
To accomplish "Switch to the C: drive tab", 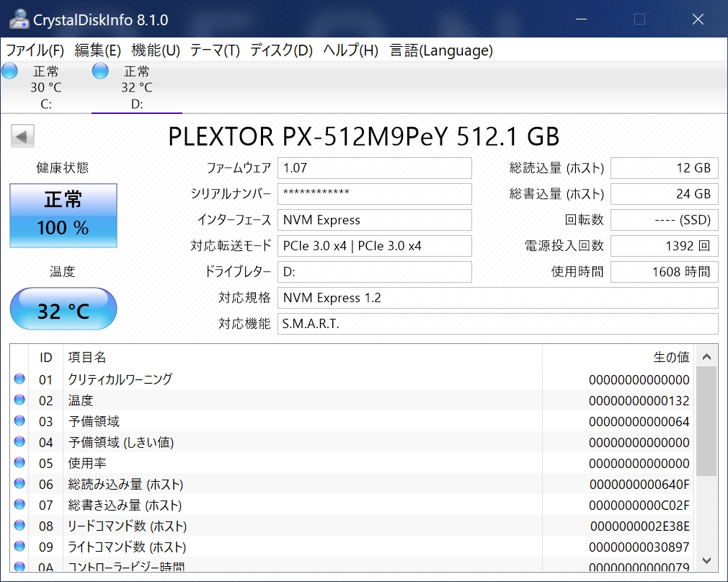I will tap(46, 88).
